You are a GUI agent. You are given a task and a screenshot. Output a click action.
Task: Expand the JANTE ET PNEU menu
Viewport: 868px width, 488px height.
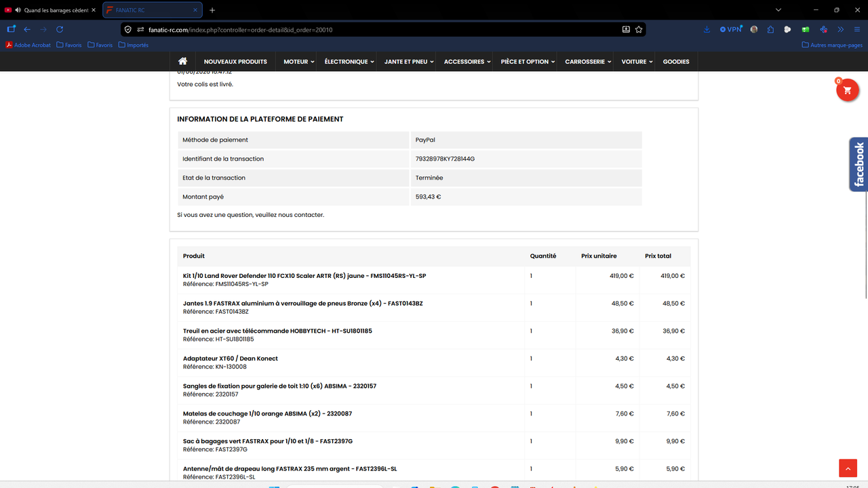click(409, 62)
